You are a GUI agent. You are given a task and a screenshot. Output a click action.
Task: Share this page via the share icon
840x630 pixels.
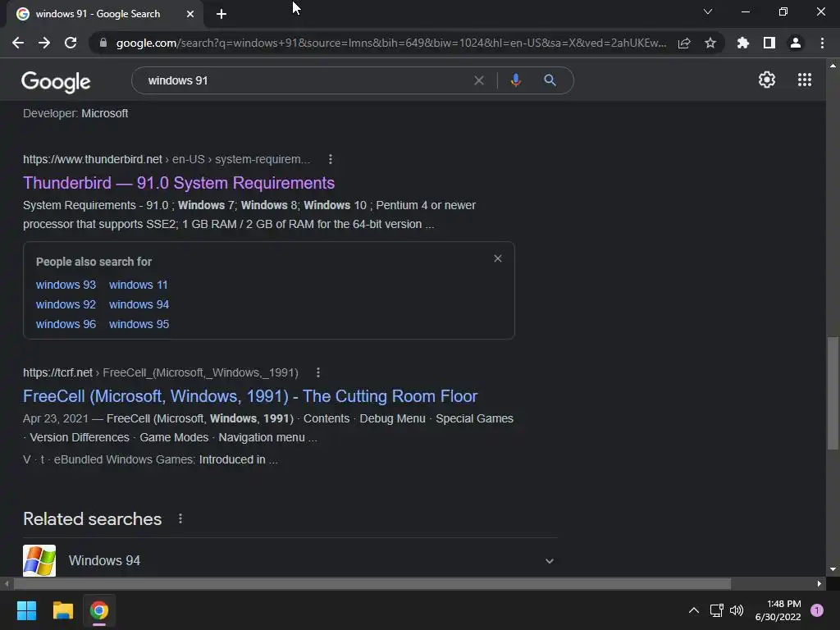coord(684,43)
